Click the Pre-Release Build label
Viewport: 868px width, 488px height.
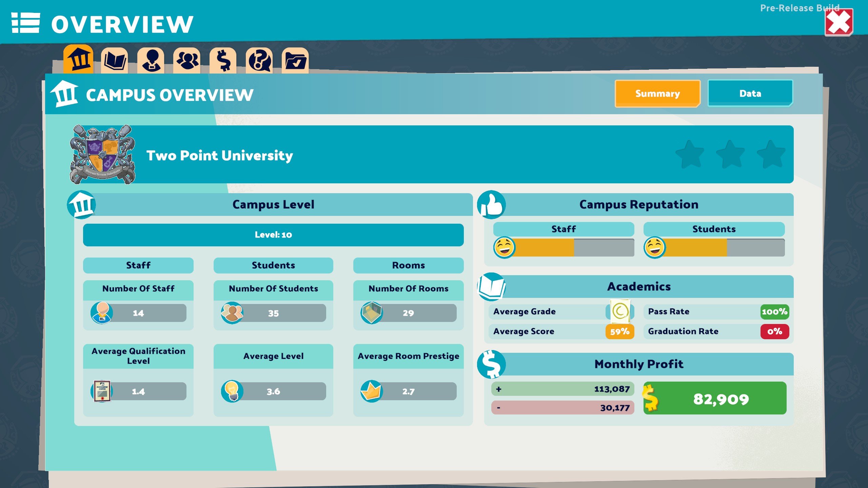pyautogui.click(x=800, y=8)
